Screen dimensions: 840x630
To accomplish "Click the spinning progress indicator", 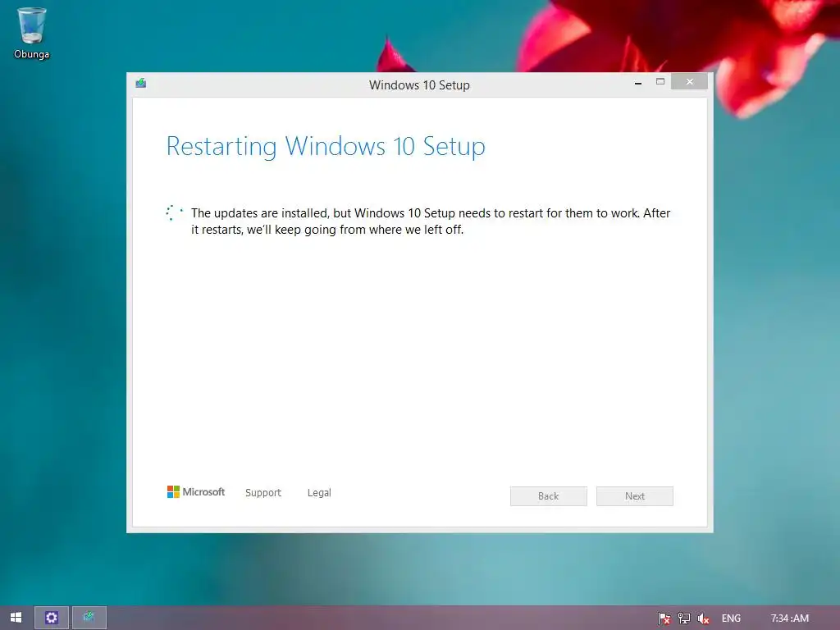I will [x=174, y=212].
